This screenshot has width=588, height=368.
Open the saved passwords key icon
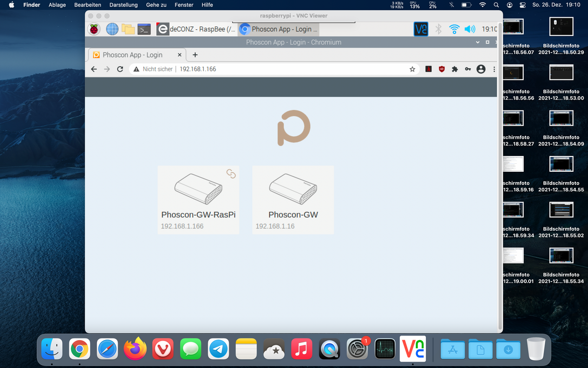pos(468,69)
